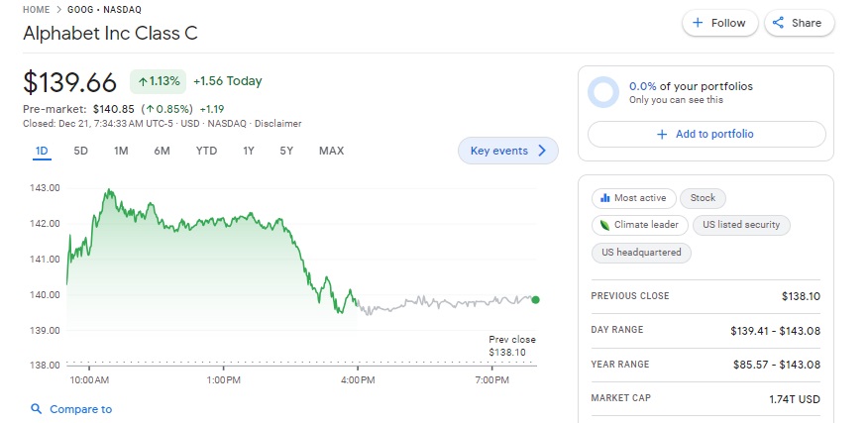Image resolution: width=868 pixels, height=423 pixels.
Task: Click the Follow plus icon
Action: tap(698, 23)
